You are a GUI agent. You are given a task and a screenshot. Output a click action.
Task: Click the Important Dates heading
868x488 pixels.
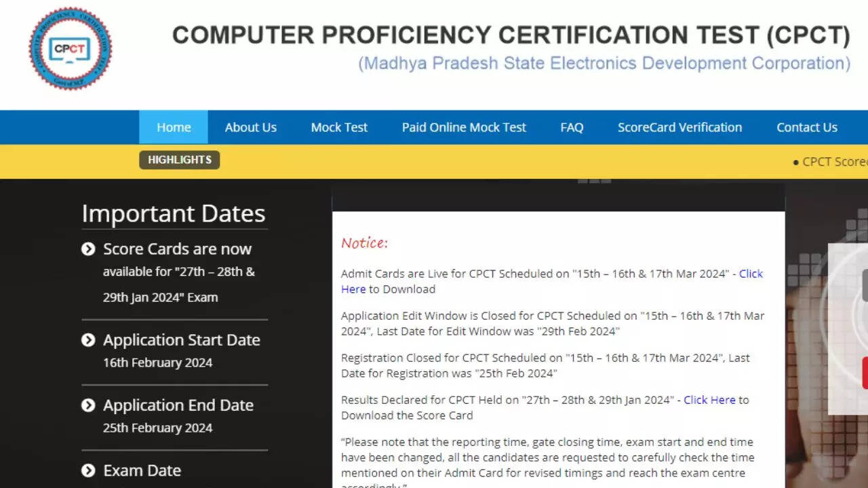174,214
